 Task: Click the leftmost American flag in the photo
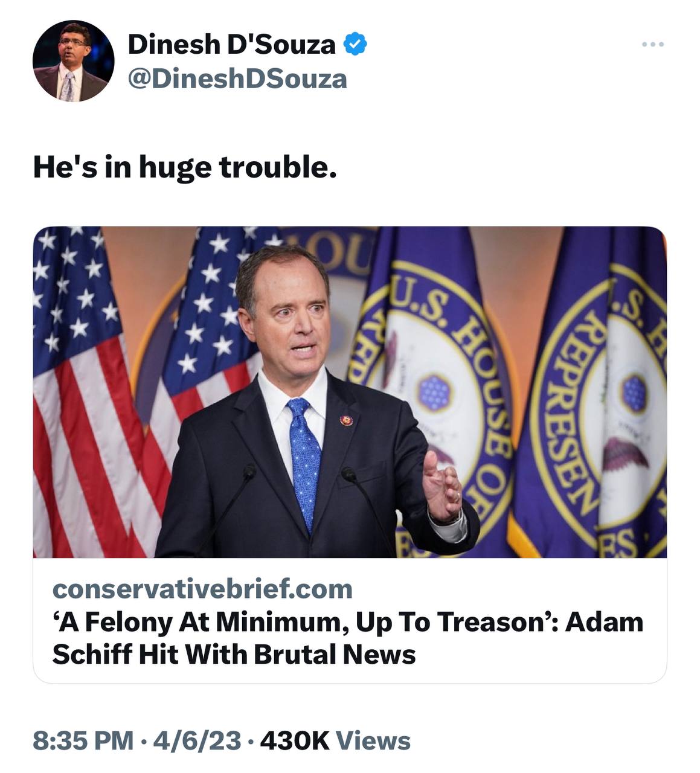(x=79, y=386)
